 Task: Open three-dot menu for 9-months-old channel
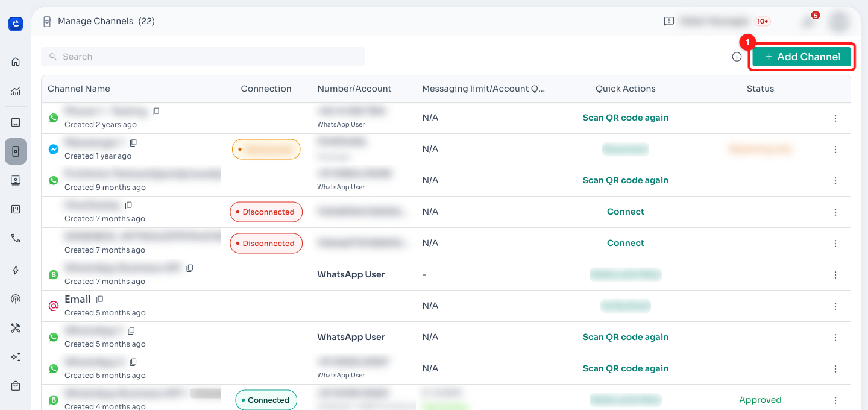point(835,181)
